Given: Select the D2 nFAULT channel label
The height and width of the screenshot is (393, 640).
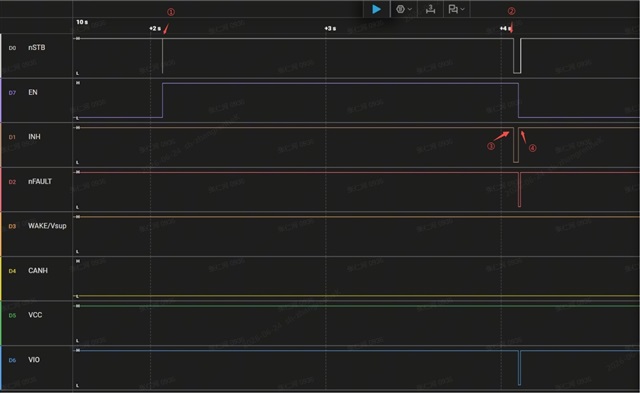Looking at the screenshot, I should tap(30, 181).
